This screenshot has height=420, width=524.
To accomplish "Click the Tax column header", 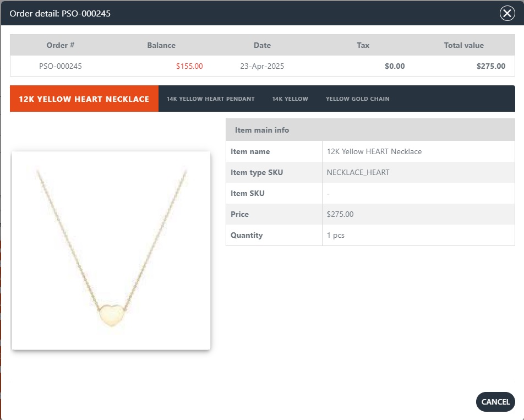I will [x=363, y=45].
